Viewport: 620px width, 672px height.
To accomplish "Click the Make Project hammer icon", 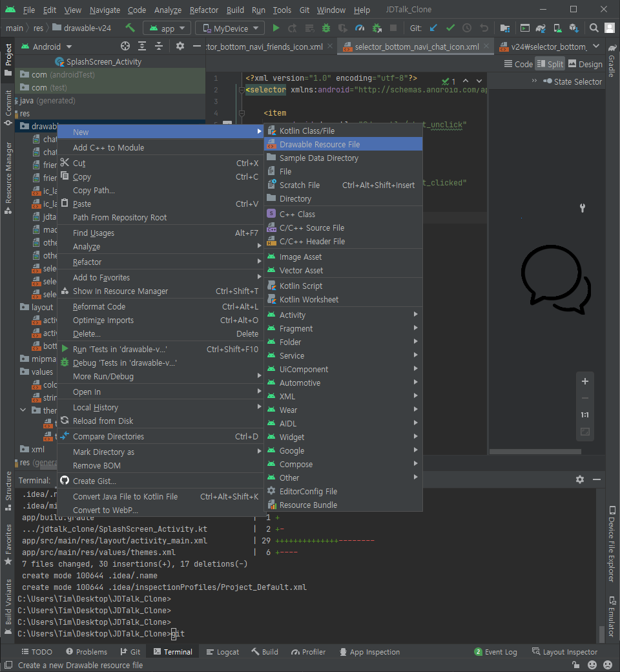I will pos(130,28).
